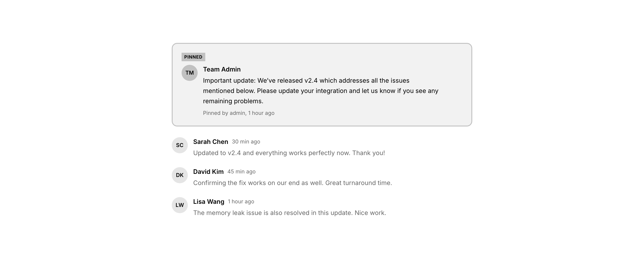The height and width of the screenshot is (261, 644).
Task: Click "Thank you!" in Sarah's comment
Action: tap(369, 153)
